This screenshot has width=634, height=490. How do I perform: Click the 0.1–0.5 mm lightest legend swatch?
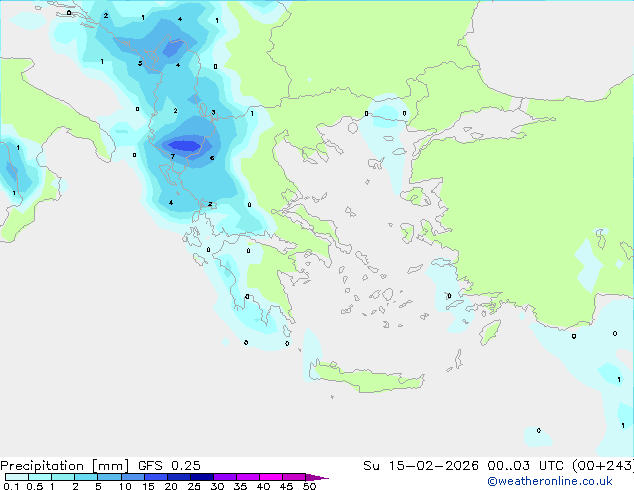click(x=17, y=477)
